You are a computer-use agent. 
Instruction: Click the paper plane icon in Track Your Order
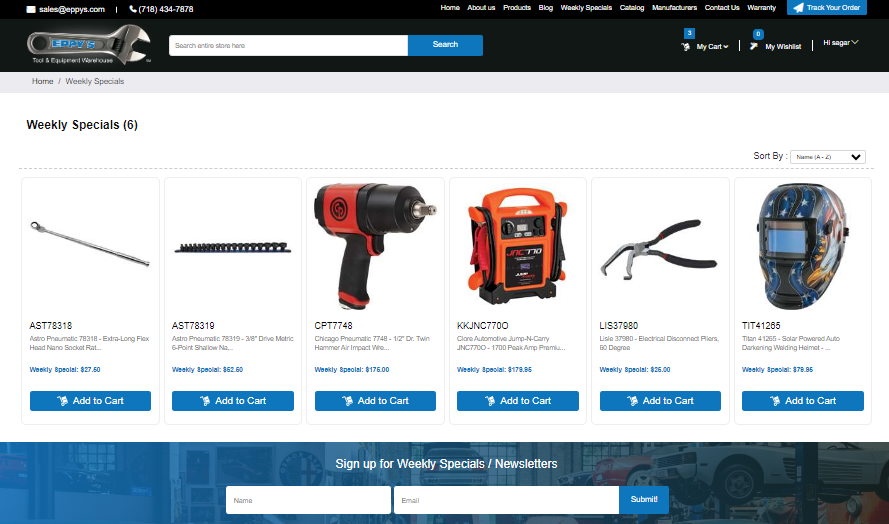point(798,7)
